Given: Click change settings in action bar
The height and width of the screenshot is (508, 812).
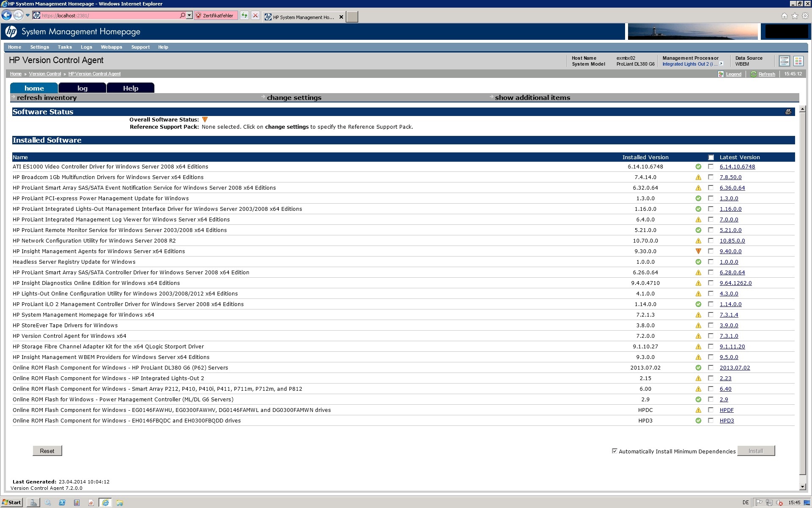Looking at the screenshot, I should [x=294, y=98].
